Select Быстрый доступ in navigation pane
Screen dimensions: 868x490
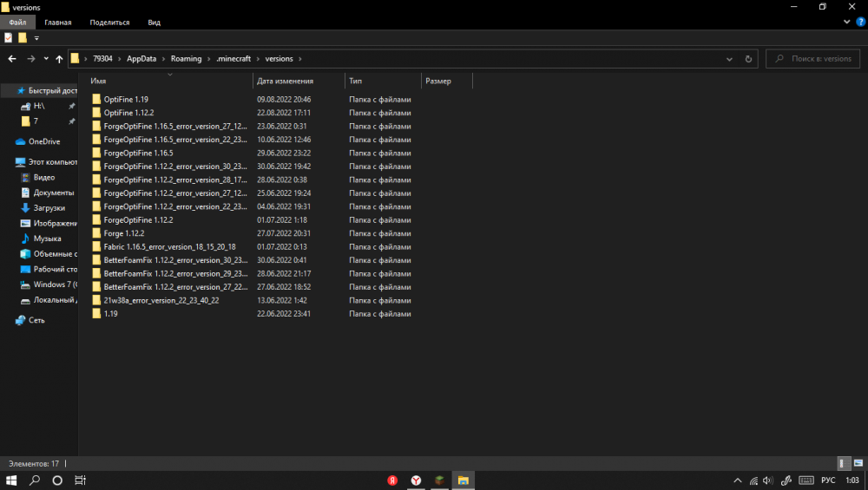47,91
